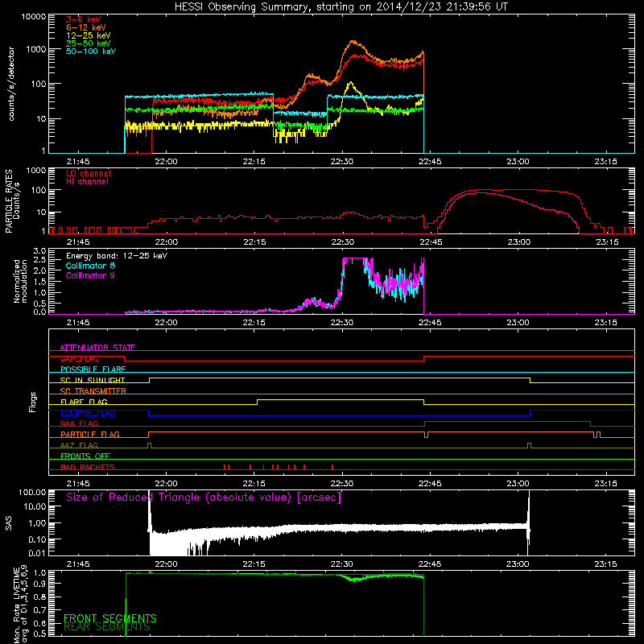The width and height of the screenshot is (644, 644).
Task: Click the HESSI Observing Summary plot title
Action: (x=341, y=7)
